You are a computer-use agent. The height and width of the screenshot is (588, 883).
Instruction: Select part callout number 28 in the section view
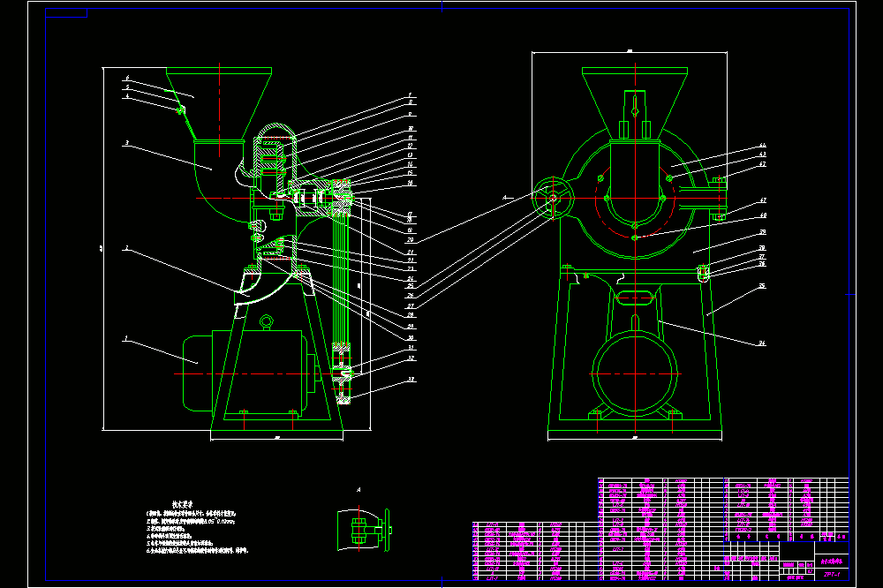411,315
